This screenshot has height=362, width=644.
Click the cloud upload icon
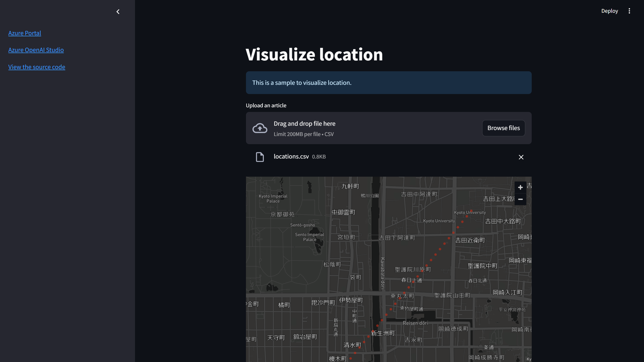click(260, 128)
